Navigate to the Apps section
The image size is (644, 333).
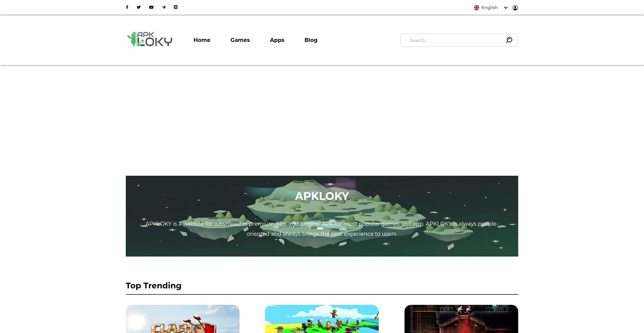(x=277, y=40)
